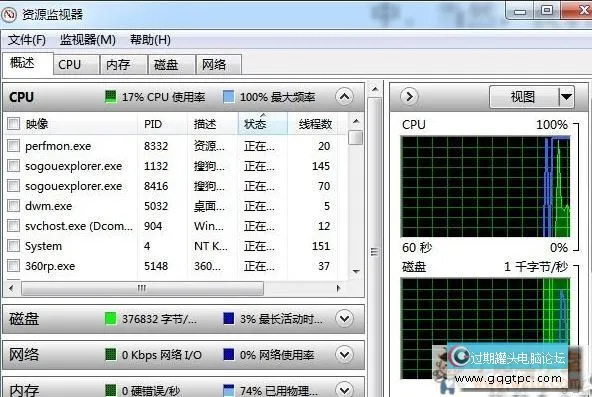Click the horizontal scrollbar right arrow

tap(338, 288)
